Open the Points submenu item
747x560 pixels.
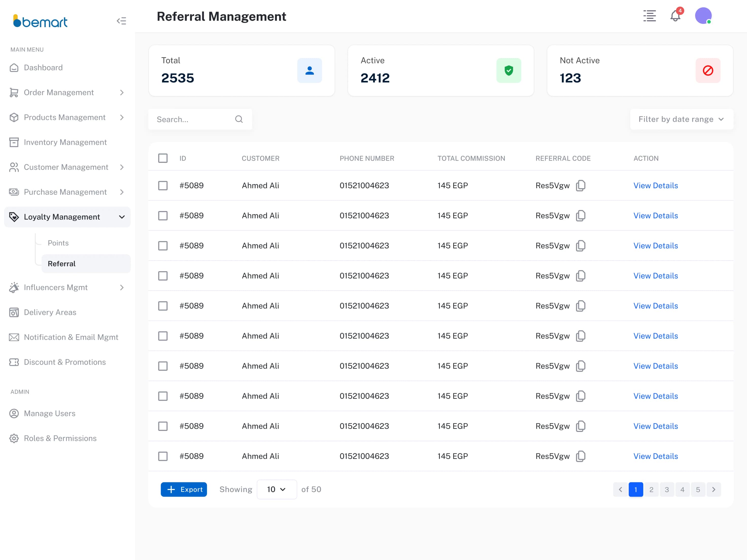click(58, 243)
